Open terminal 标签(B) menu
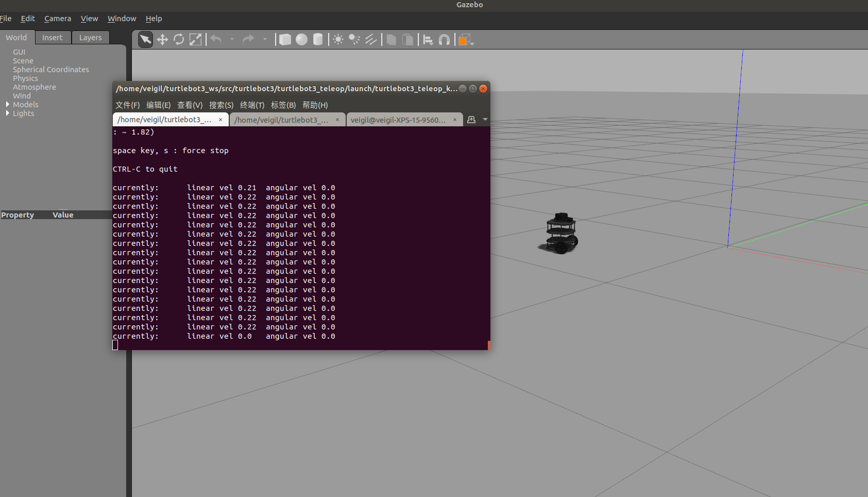This screenshot has height=497, width=868. pyautogui.click(x=283, y=105)
